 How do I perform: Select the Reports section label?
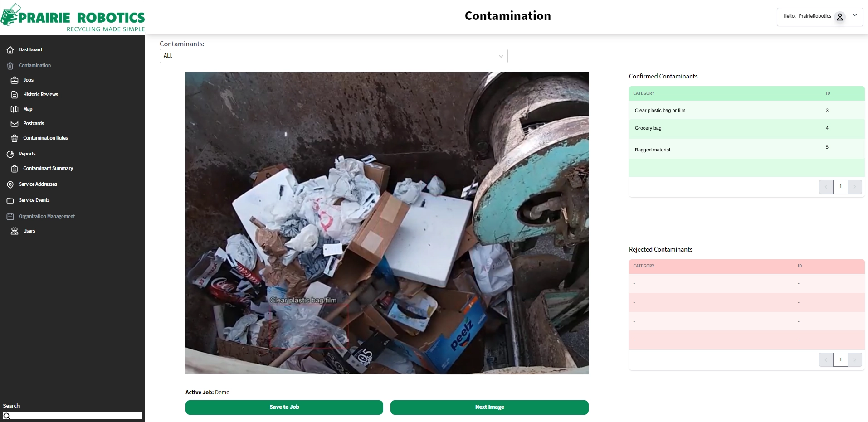pos(27,154)
